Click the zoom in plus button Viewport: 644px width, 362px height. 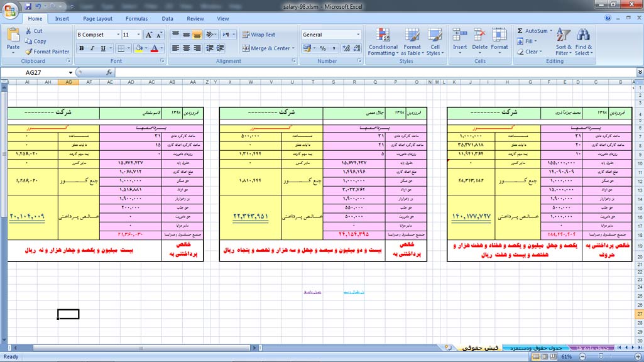tap(636, 356)
